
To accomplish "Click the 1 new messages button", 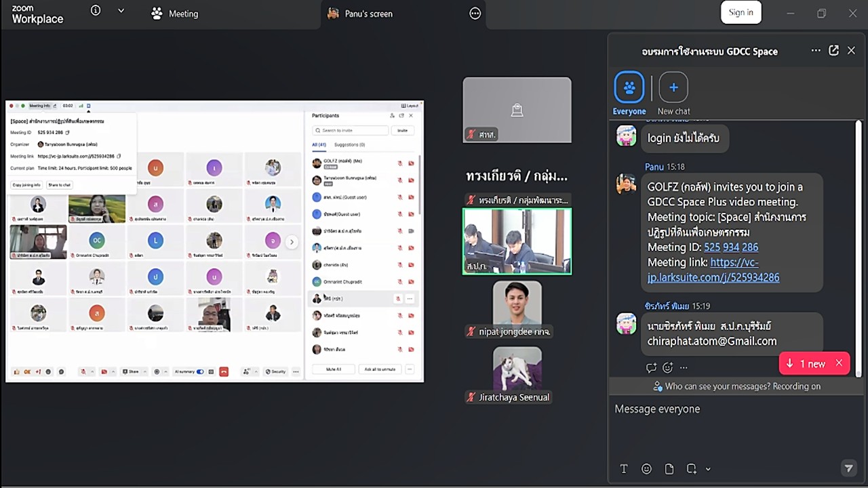I will (x=806, y=364).
